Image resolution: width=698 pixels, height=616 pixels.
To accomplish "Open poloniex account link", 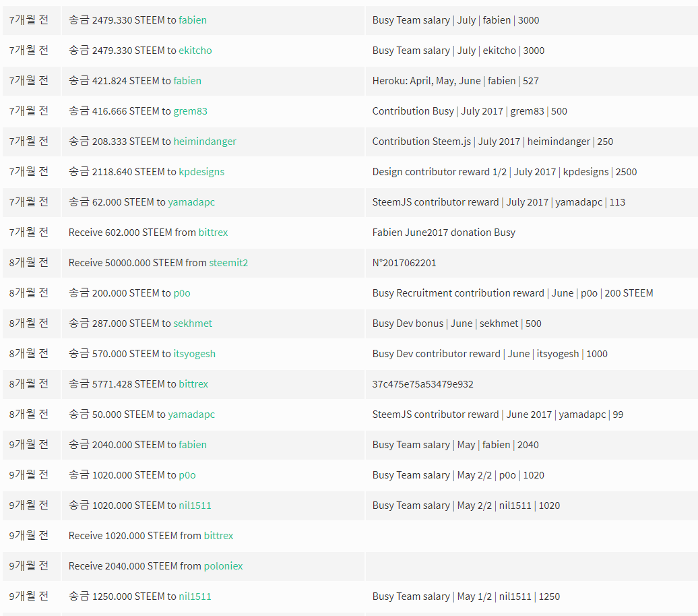I will [223, 565].
